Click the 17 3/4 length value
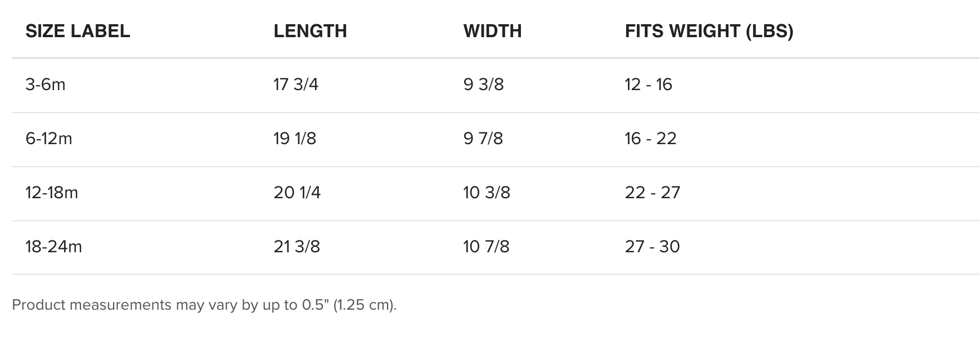Viewport: 980px width, 348px height. [296, 84]
